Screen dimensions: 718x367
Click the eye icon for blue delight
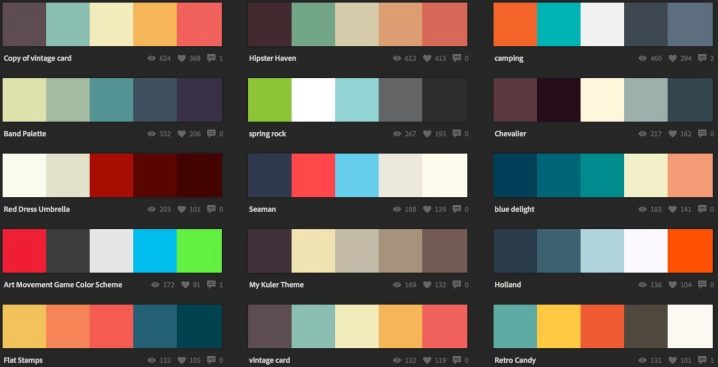(642, 209)
